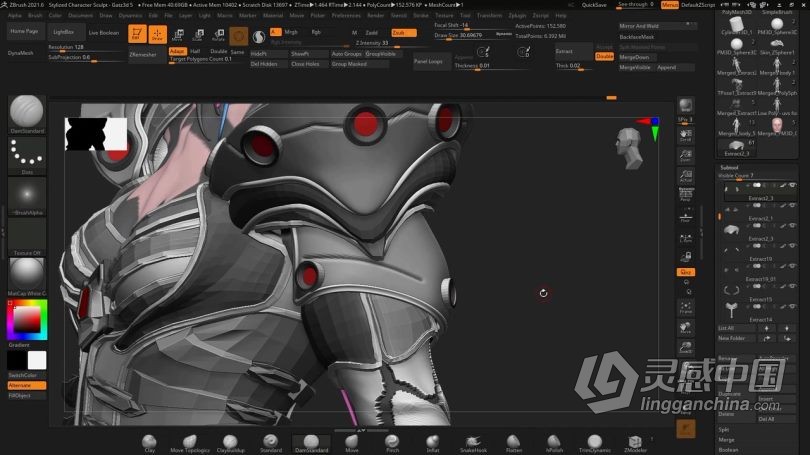The height and width of the screenshot is (455, 810).
Task: Select the TrimDynamic brush
Action: pos(595,443)
